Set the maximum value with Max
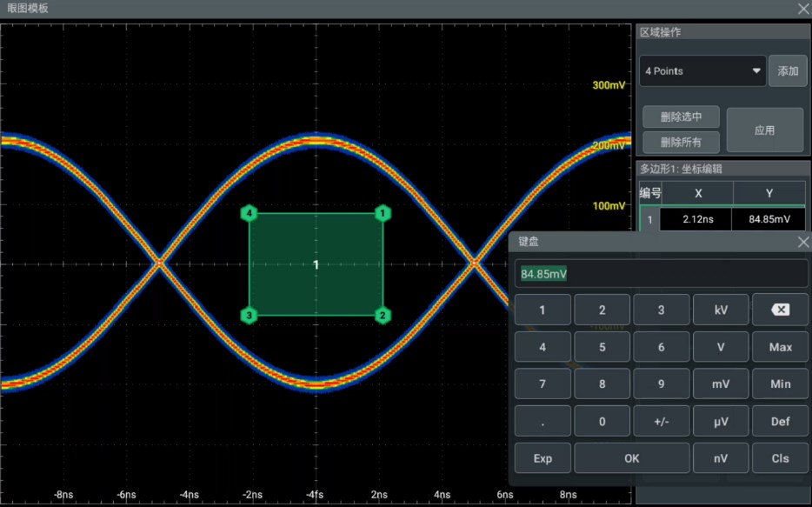The height and width of the screenshot is (507, 812). tap(780, 347)
